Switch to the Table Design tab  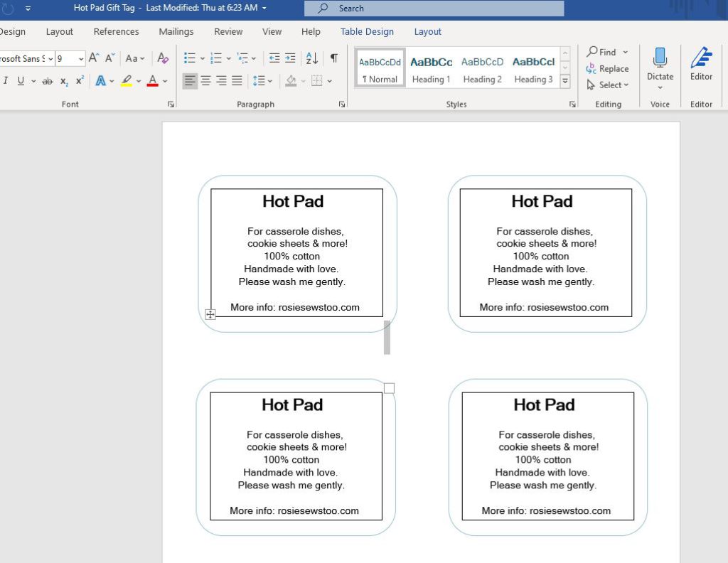point(367,31)
